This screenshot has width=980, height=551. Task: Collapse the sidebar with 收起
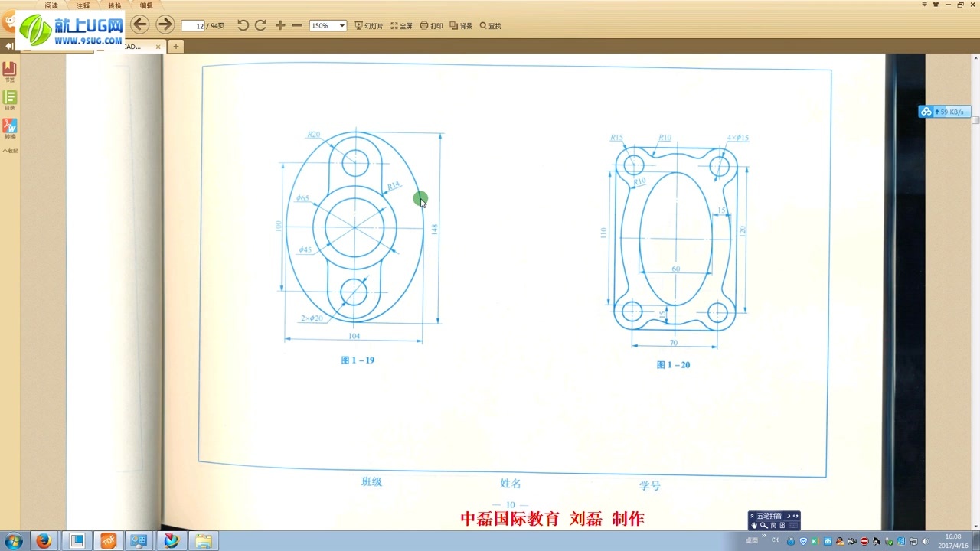click(9, 151)
